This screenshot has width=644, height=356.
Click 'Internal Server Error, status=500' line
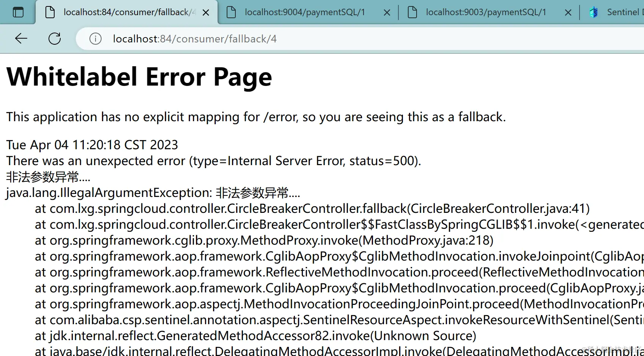pyautogui.click(x=214, y=161)
